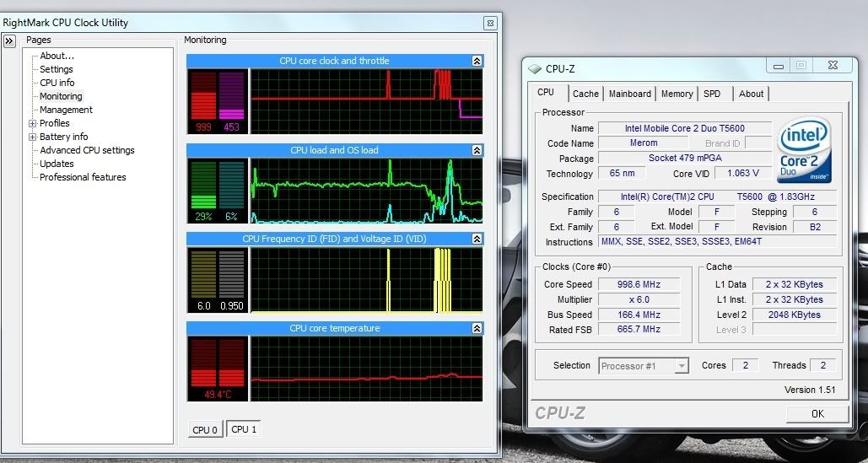The width and height of the screenshot is (868, 463).
Task: Click the CPU-Z title bar app icon
Action: click(534, 69)
